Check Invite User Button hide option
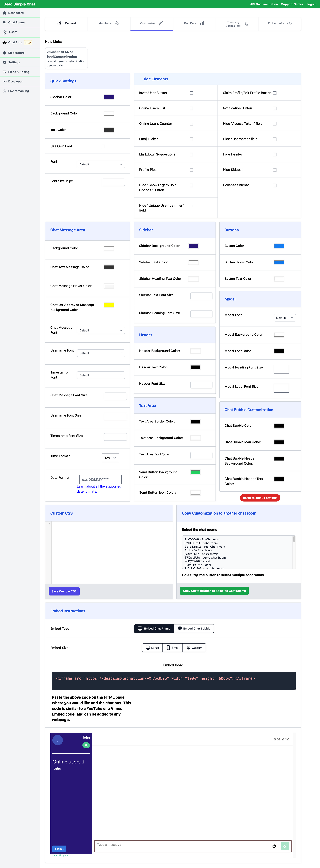 (192, 93)
